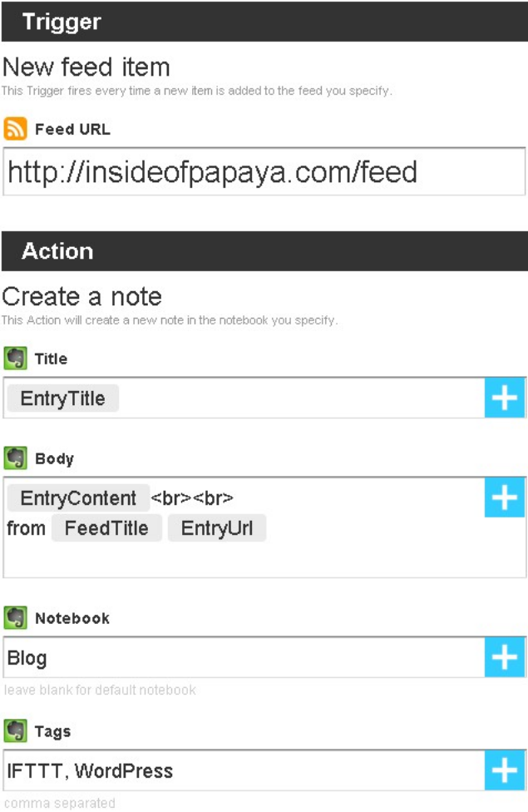Image resolution: width=528 pixels, height=812 pixels.
Task: Click the Feed URL input field
Action: pos(264,172)
